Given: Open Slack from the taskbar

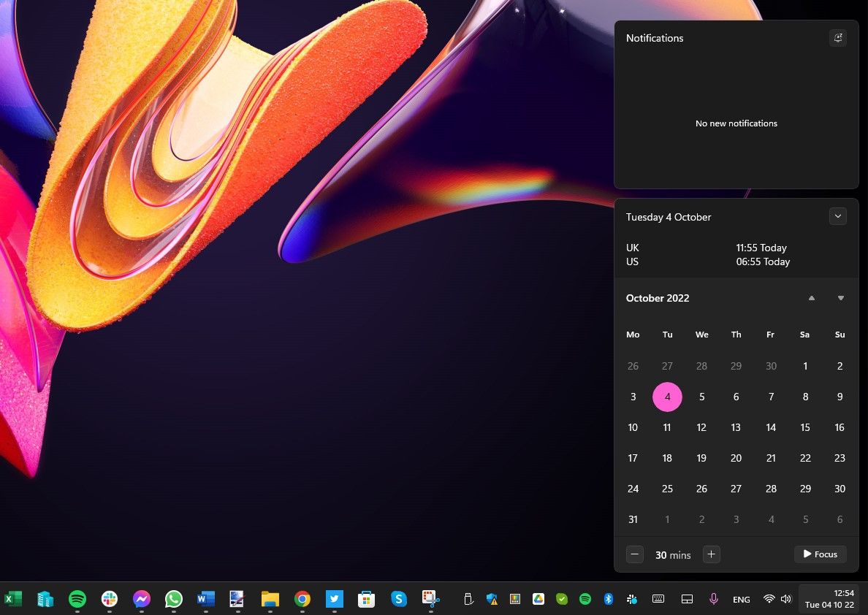Looking at the screenshot, I should (x=109, y=598).
